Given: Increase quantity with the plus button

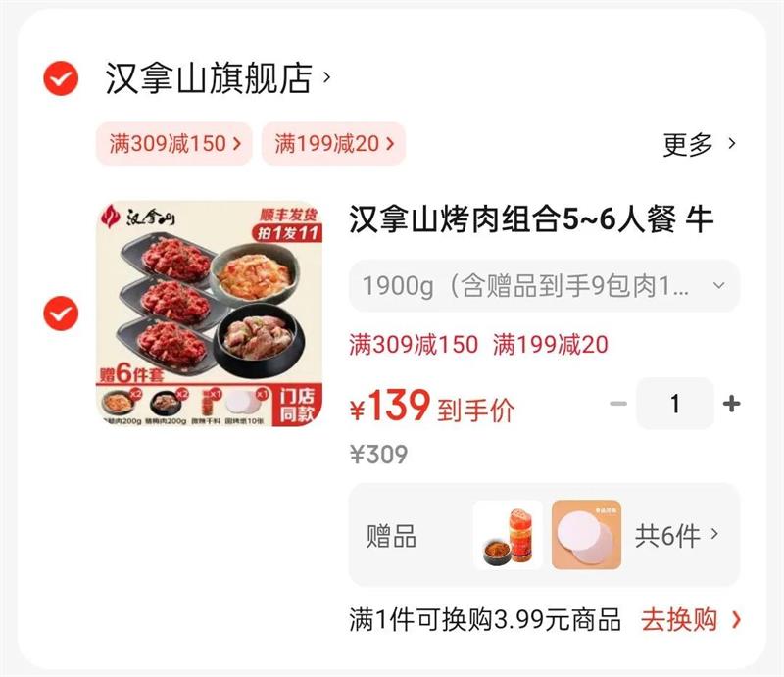Looking at the screenshot, I should [x=731, y=404].
